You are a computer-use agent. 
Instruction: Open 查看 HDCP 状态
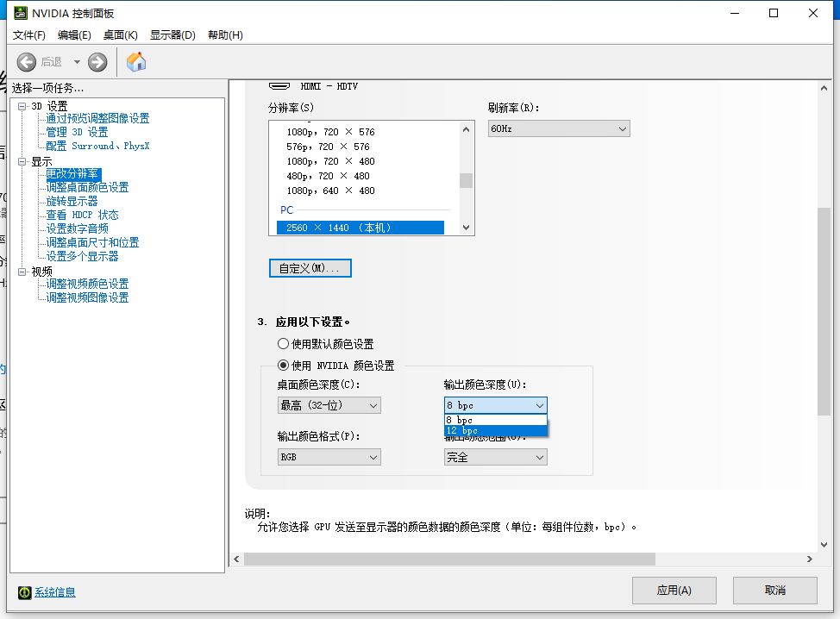[82, 215]
